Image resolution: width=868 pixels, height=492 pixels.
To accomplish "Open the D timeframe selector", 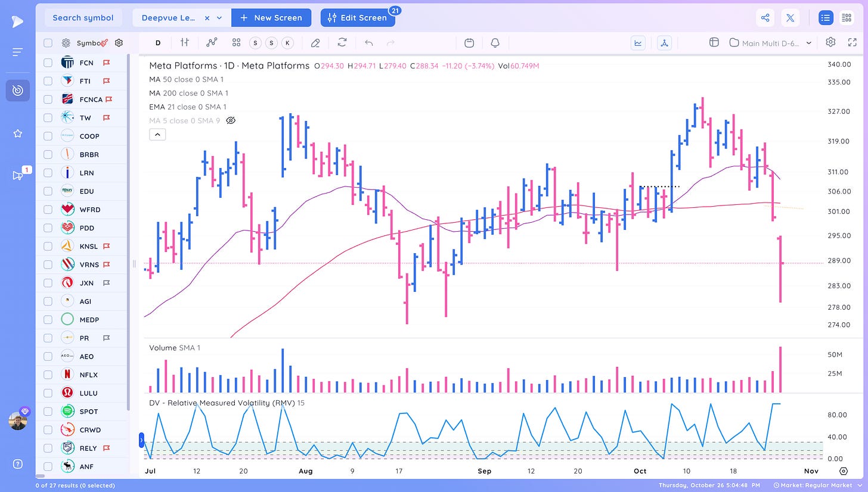I will (x=158, y=42).
